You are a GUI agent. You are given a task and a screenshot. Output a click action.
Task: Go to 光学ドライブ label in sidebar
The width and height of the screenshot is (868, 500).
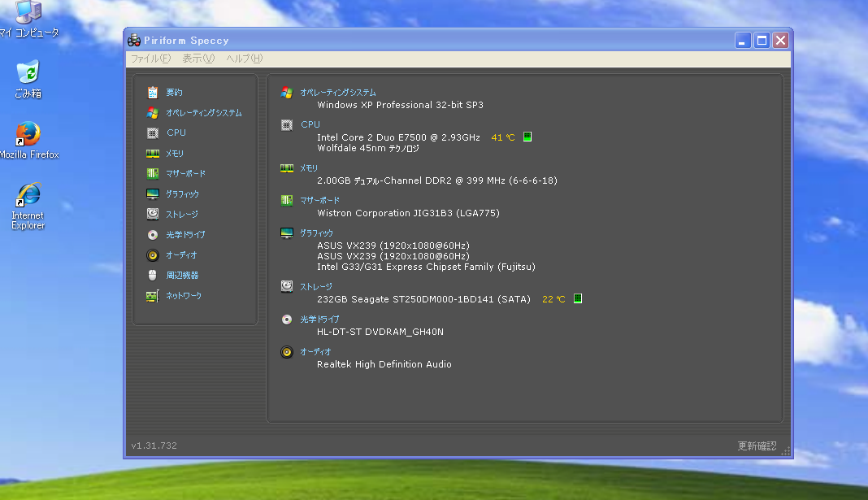[x=186, y=235]
